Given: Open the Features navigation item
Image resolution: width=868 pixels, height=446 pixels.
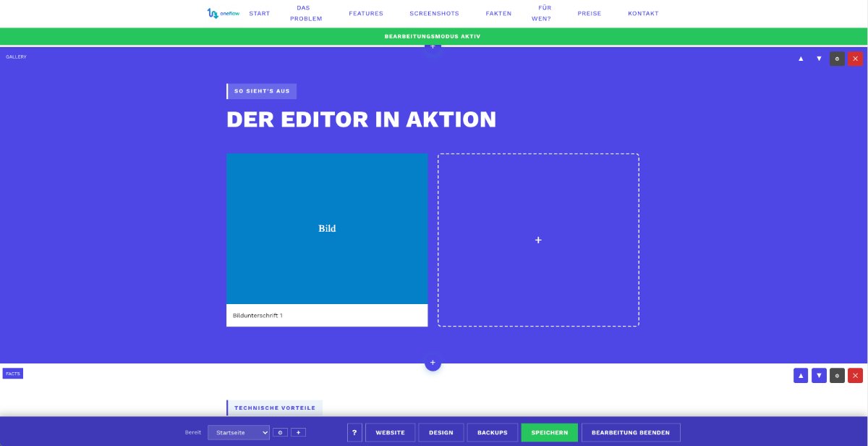Looking at the screenshot, I should click(x=366, y=13).
